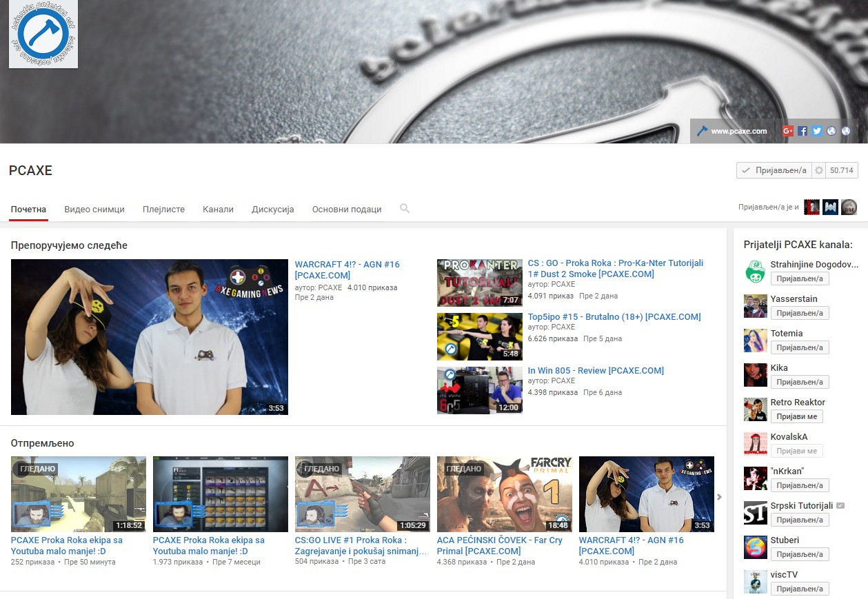
Task: Open ACA PEĆINSKI ČOVEK - Far Cry Primal link
Action: point(500,545)
